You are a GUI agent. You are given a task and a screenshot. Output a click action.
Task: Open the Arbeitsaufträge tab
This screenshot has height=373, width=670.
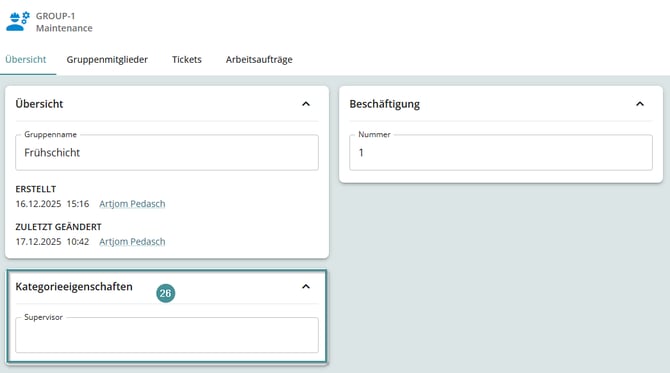coord(259,59)
